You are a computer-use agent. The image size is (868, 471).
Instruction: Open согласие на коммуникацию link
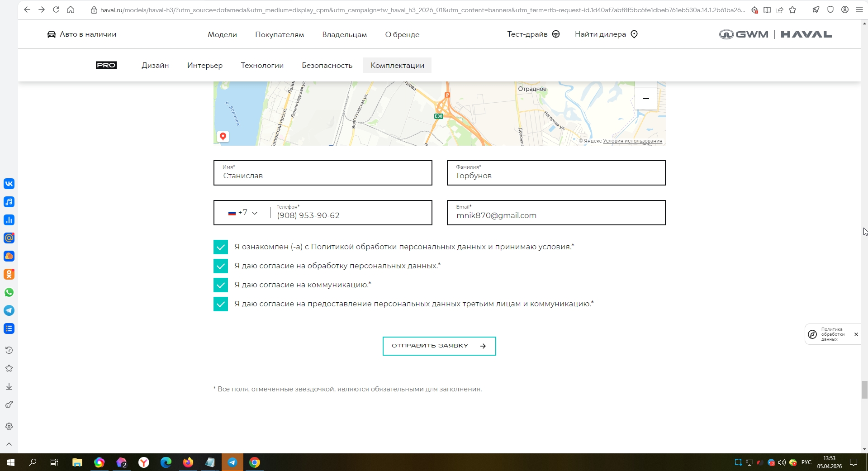click(313, 285)
